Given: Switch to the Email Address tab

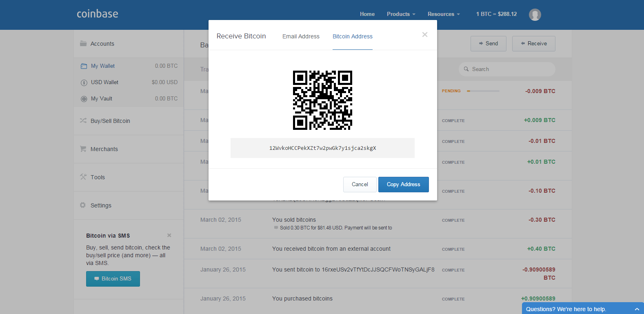Looking at the screenshot, I should pyautogui.click(x=301, y=36).
